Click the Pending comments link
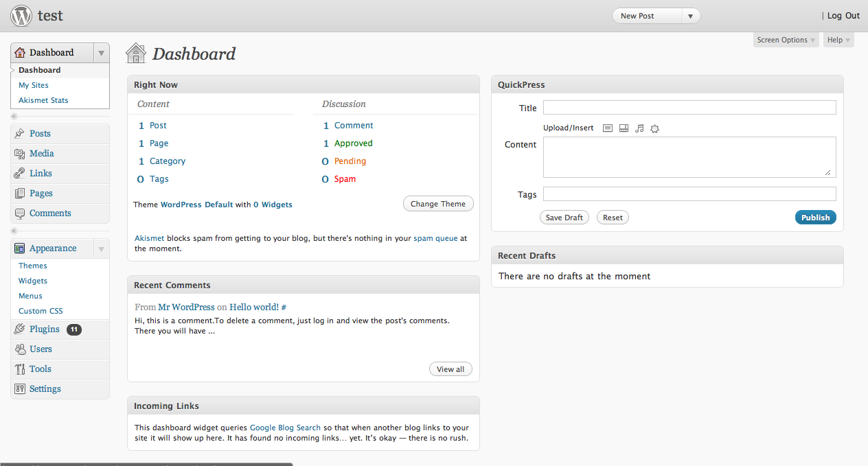Viewport: 868px width, 466px height. pos(350,161)
